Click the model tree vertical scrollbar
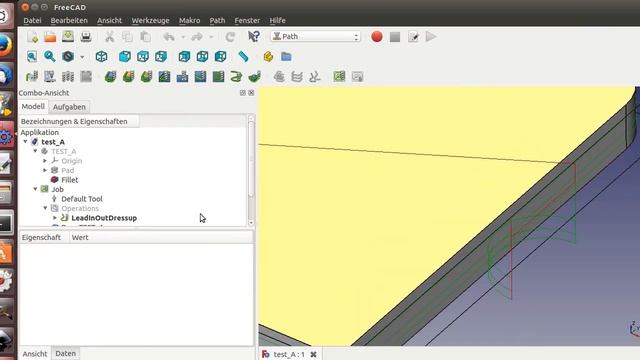640x360 pixels. coord(251,159)
